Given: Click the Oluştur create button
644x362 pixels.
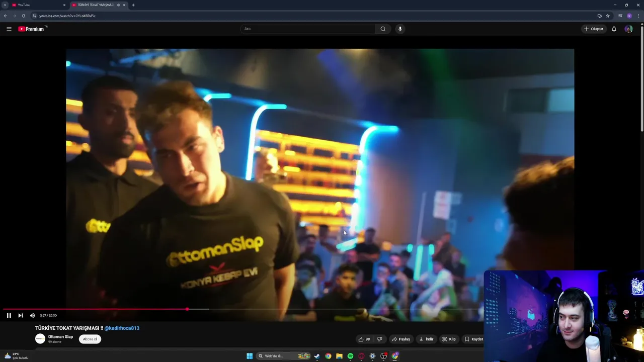Looking at the screenshot, I should pos(594,29).
